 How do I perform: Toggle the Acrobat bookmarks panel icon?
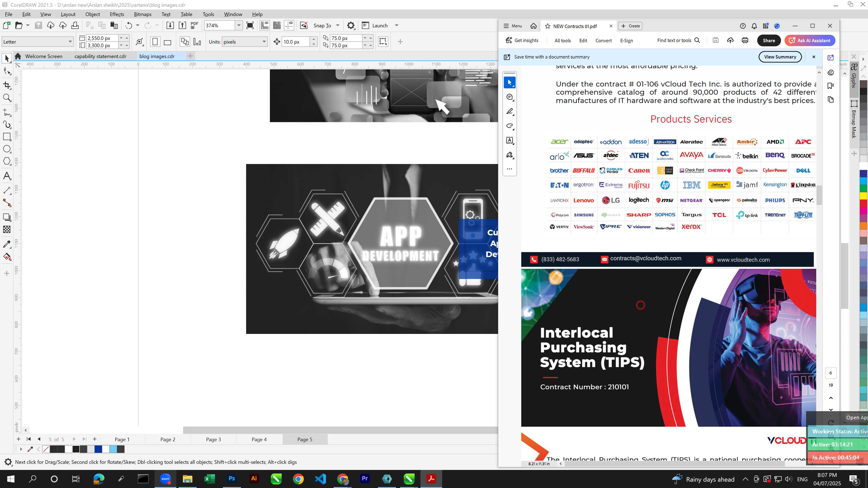point(831,86)
